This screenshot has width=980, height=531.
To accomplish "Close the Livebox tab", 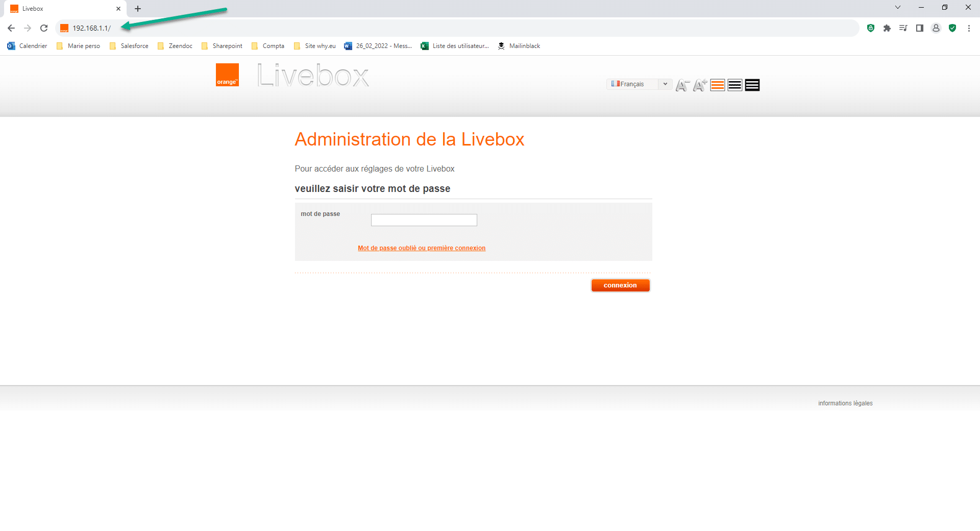I will 118,9.
